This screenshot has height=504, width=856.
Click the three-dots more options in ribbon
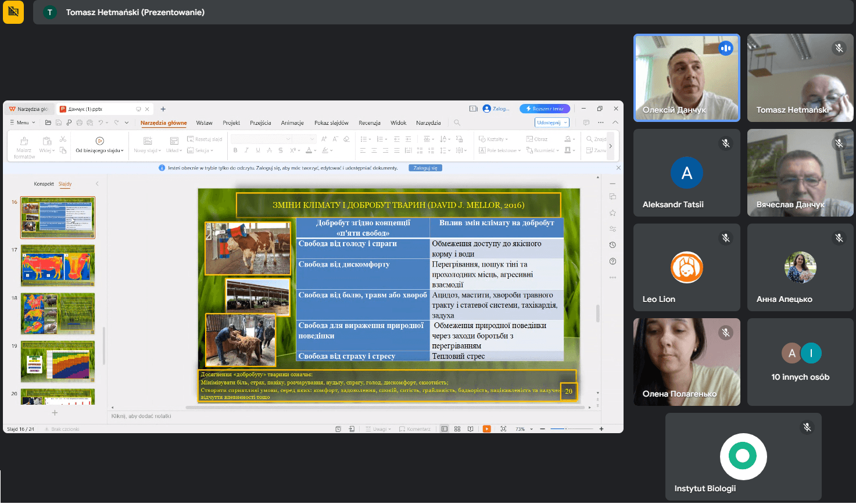600,123
